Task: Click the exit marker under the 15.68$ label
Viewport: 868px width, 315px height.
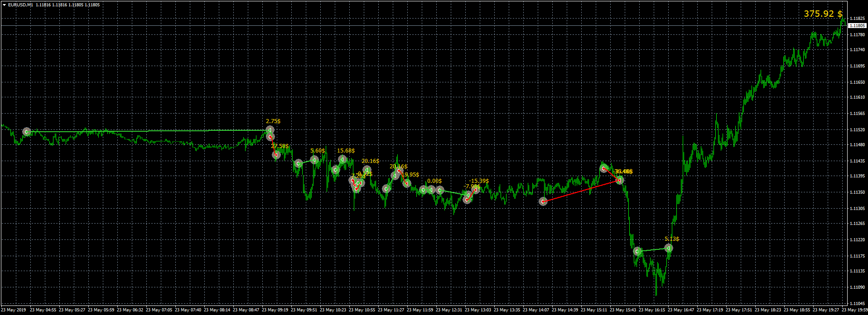Action: pos(342,159)
